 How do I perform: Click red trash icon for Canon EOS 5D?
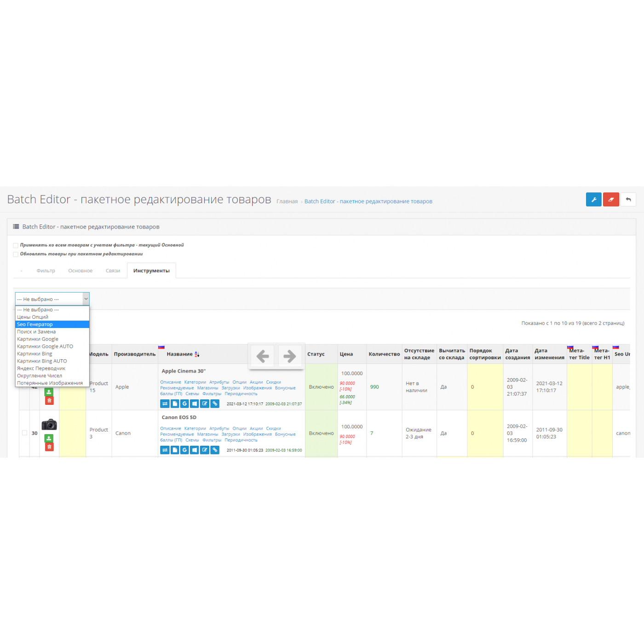pyautogui.click(x=49, y=447)
